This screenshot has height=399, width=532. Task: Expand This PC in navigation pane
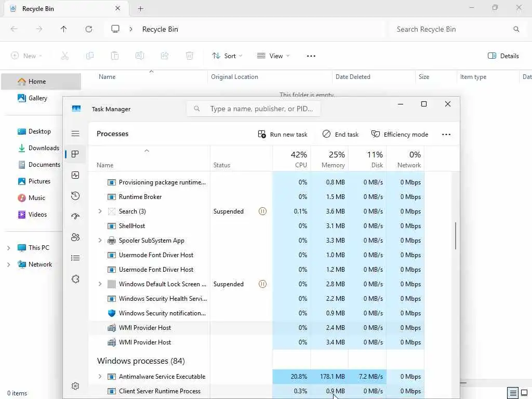point(8,248)
